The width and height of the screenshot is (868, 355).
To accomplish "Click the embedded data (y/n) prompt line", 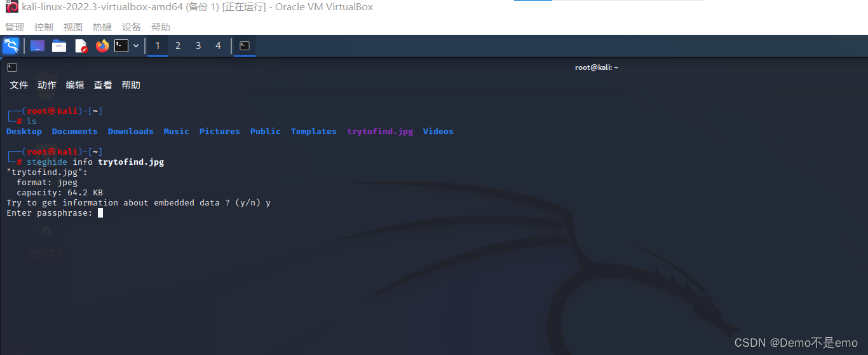I will 139,203.
